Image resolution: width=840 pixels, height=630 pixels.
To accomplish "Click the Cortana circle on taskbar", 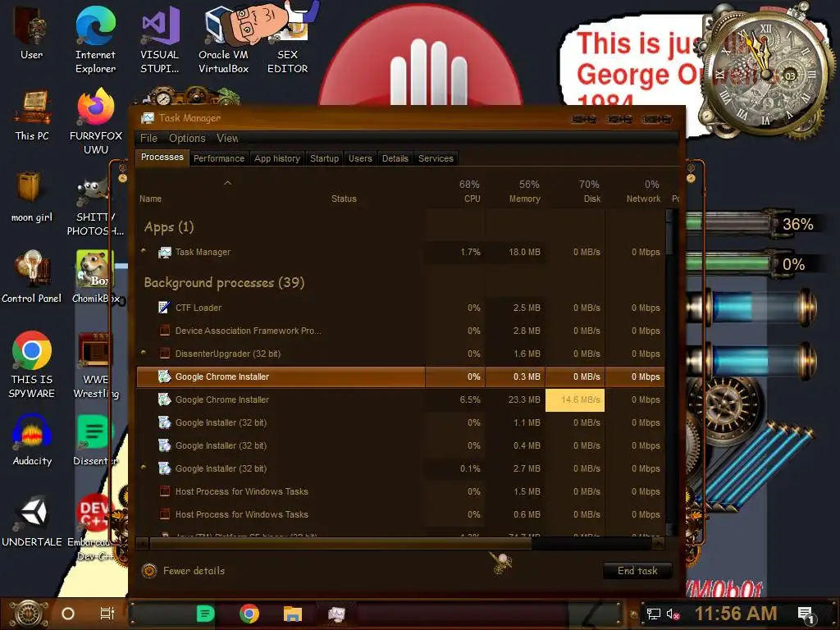I will click(x=68, y=614).
